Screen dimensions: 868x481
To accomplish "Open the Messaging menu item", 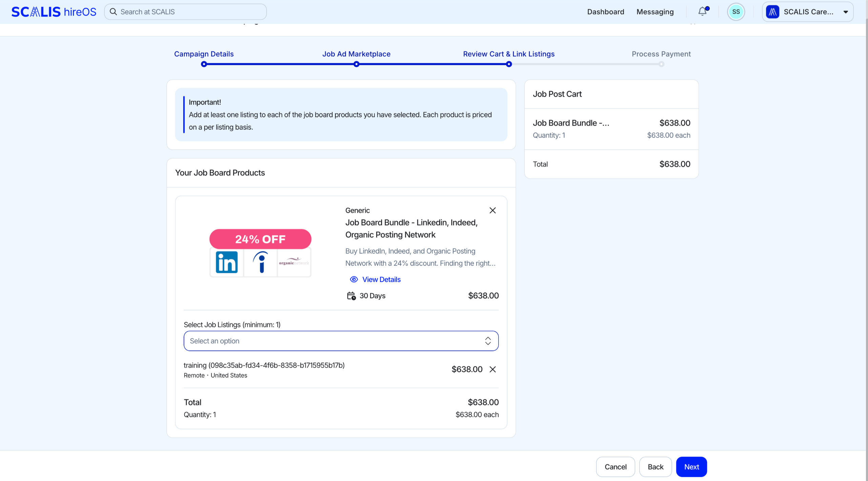I will [x=655, y=12].
